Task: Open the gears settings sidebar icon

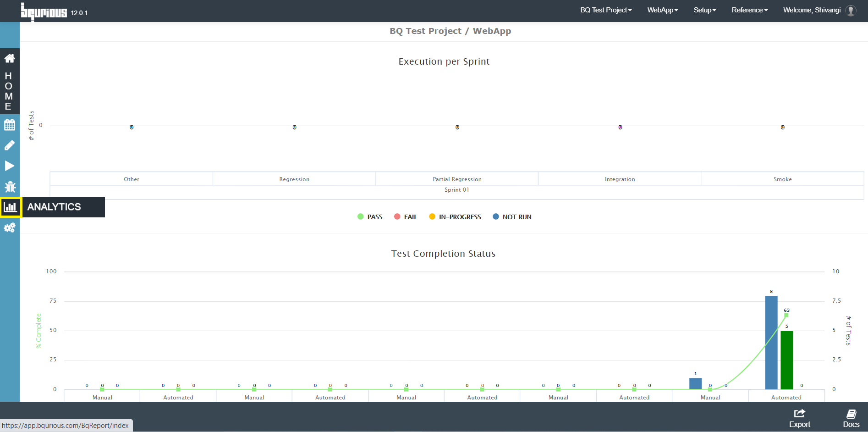Action: click(x=10, y=227)
